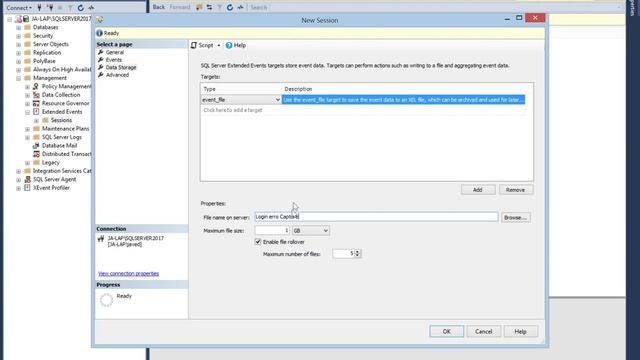Select the Server Objects tree item

51,44
